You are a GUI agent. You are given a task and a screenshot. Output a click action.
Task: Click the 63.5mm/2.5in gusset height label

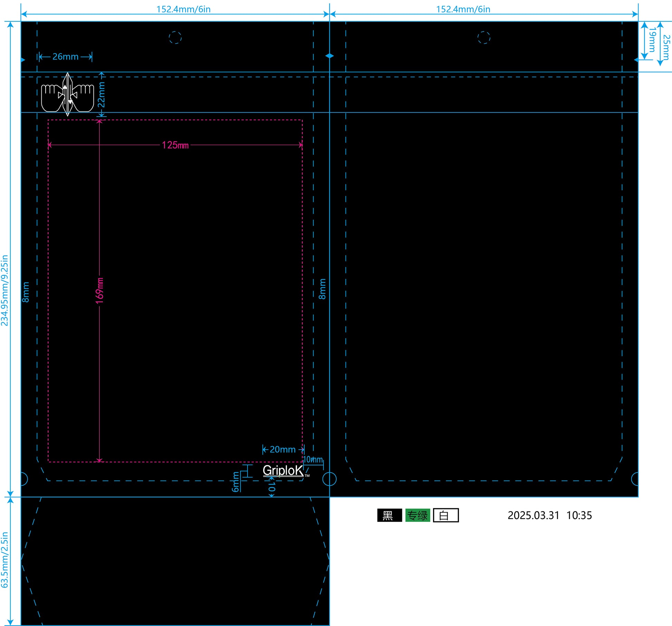4,560
